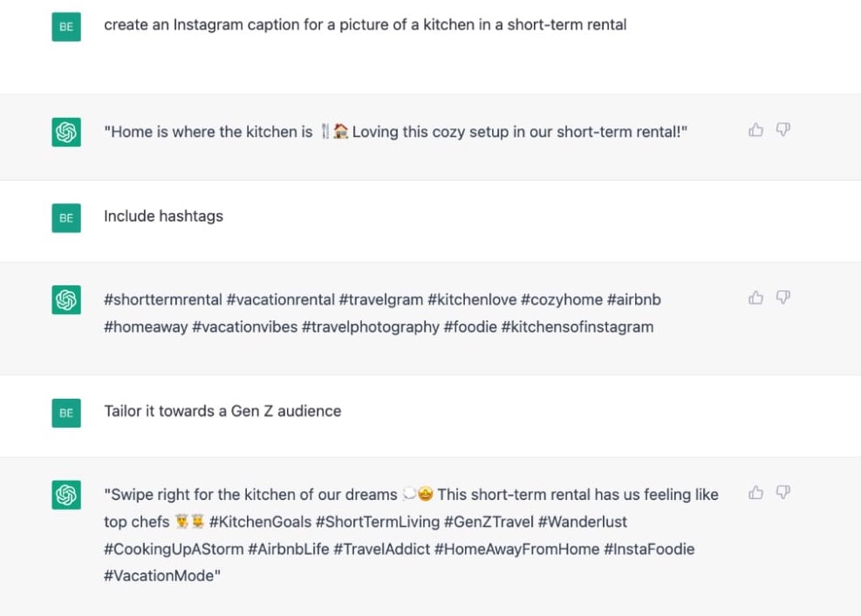Click the BE avatar beside Include hashtags
The height and width of the screenshot is (616, 861).
point(65,216)
